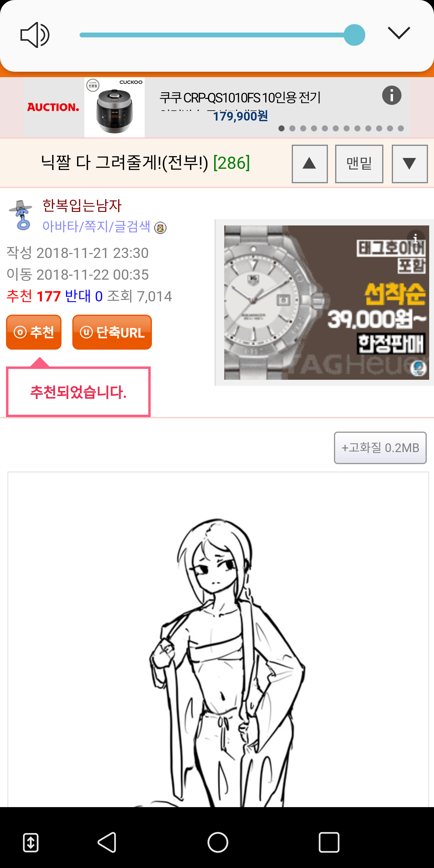This screenshot has height=868, width=434.
Task: Set volume slider to the middle
Action: [217, 35]
